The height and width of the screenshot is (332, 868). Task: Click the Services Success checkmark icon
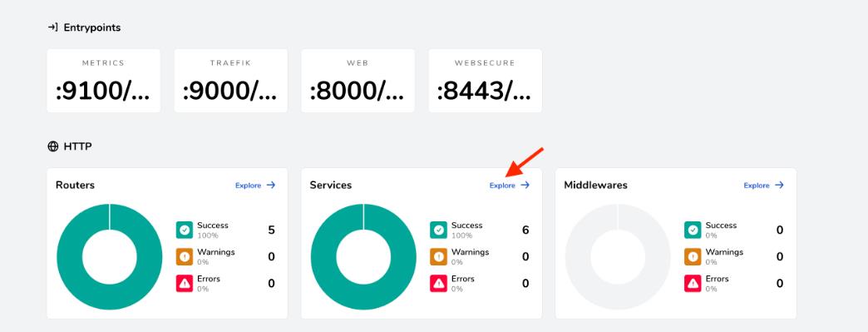point(438,230)
